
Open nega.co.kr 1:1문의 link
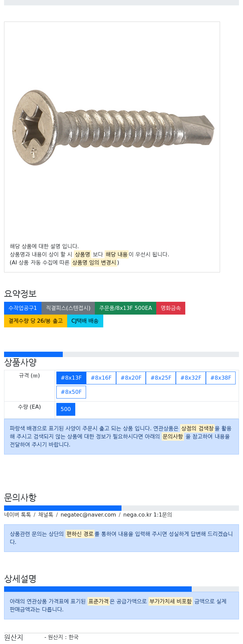147,515
